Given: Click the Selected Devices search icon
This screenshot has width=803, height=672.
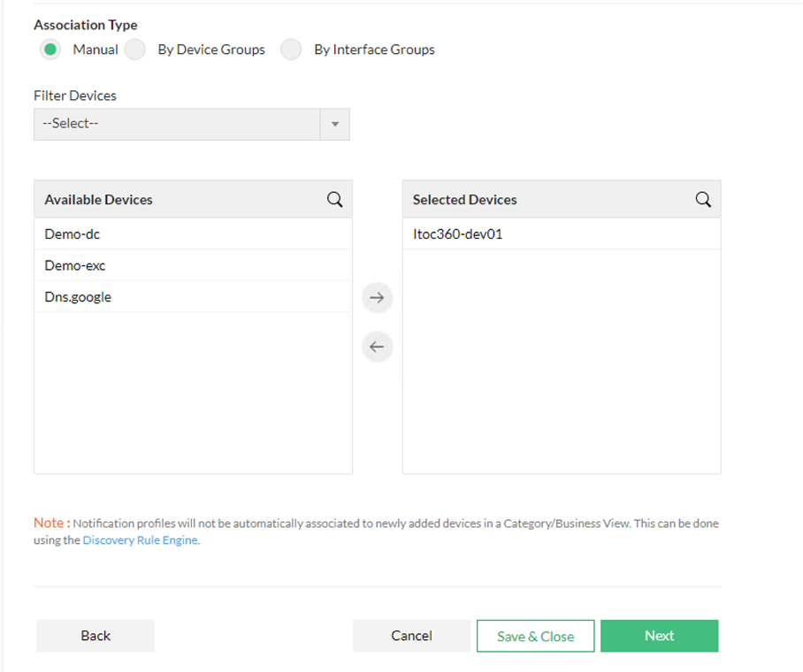Looking at the screenshot, I should click(703, 200).
